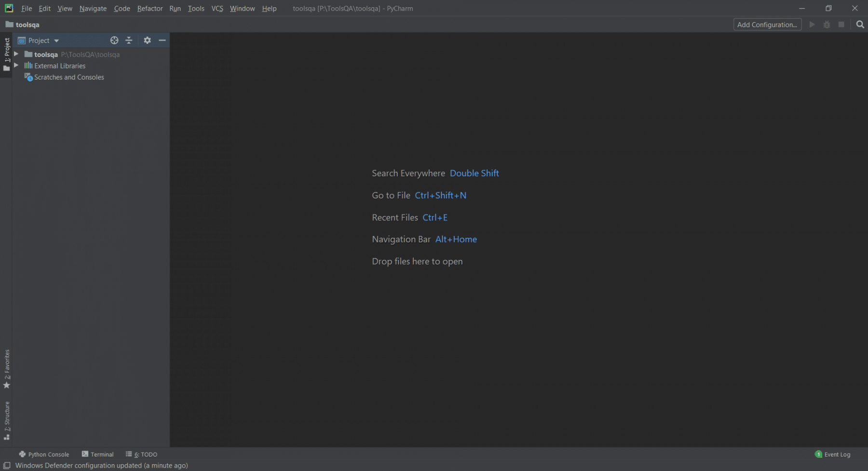Click 'Double Shift' shortcut hint text
The image size is (868, 471).
(475, 173)
